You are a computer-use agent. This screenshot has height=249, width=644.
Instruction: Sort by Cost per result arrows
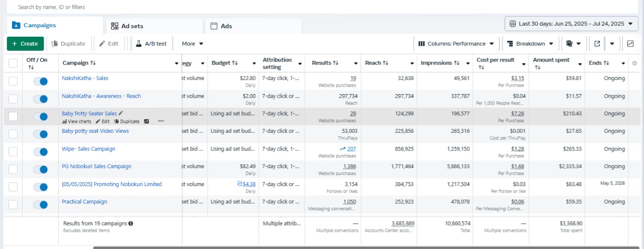(481, 67)
